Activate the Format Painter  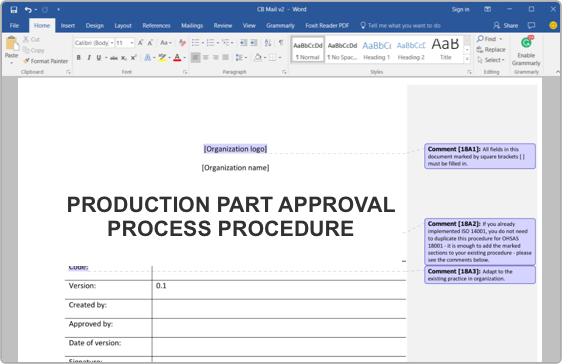[46, 61]
